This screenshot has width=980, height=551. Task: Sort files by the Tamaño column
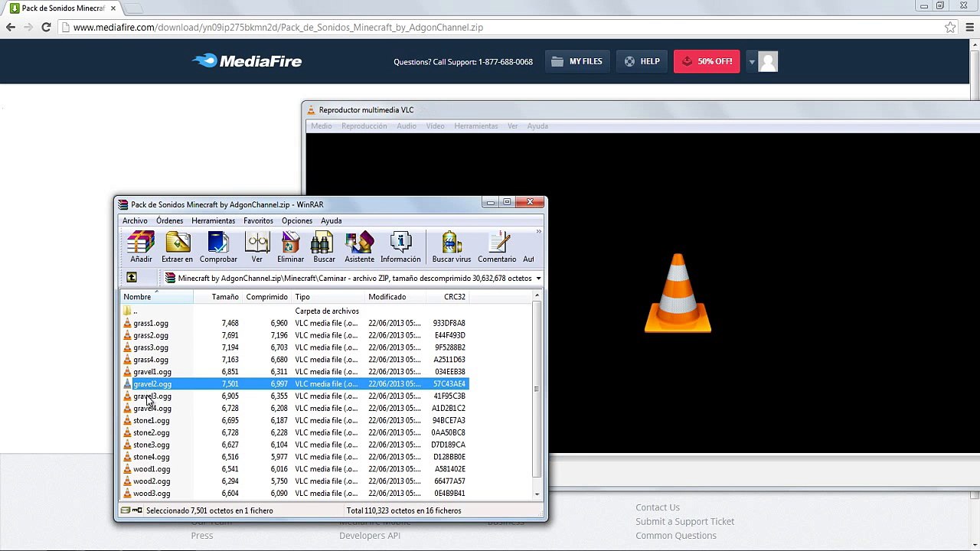tap(217, 297)
